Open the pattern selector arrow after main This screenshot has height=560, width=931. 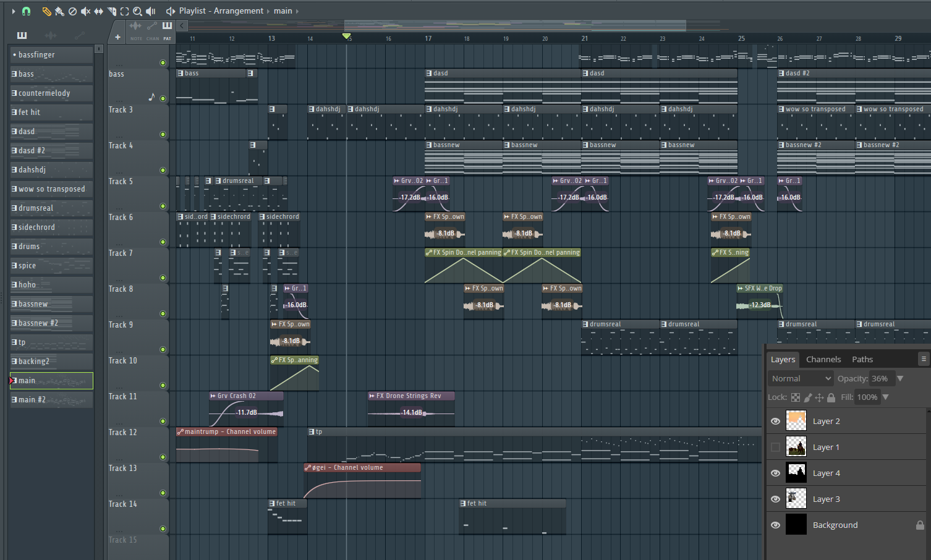click(x=297, y=11)
